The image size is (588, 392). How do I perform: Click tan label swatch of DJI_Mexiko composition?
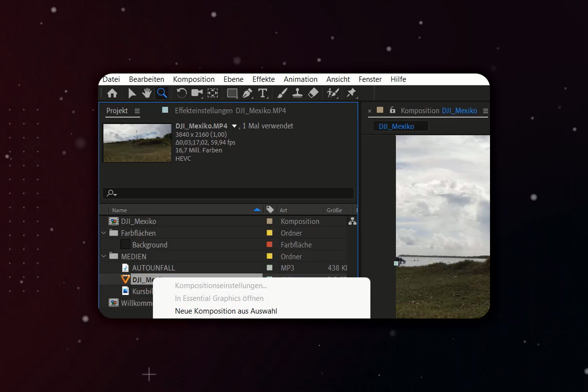269,221
